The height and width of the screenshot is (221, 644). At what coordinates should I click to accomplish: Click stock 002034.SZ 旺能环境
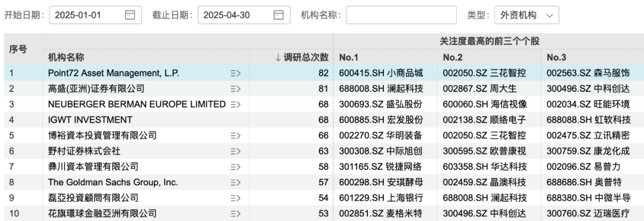[588, 105]
